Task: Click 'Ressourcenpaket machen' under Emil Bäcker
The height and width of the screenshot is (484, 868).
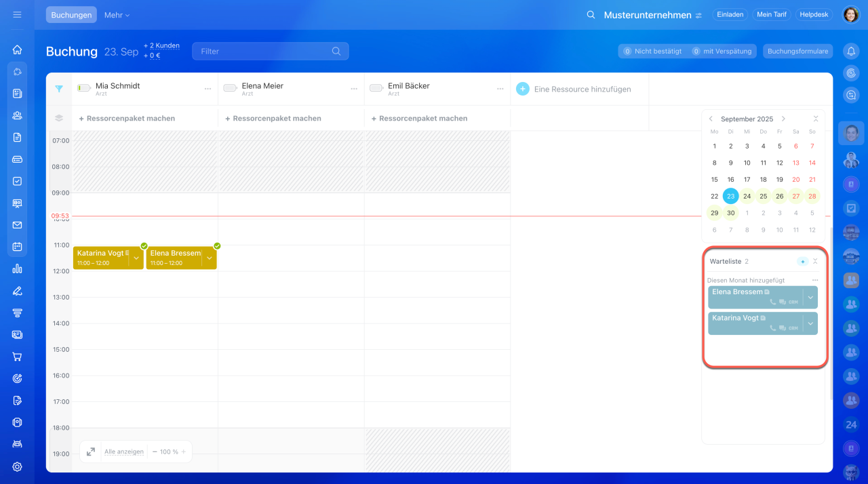Action: click(419, 118)
